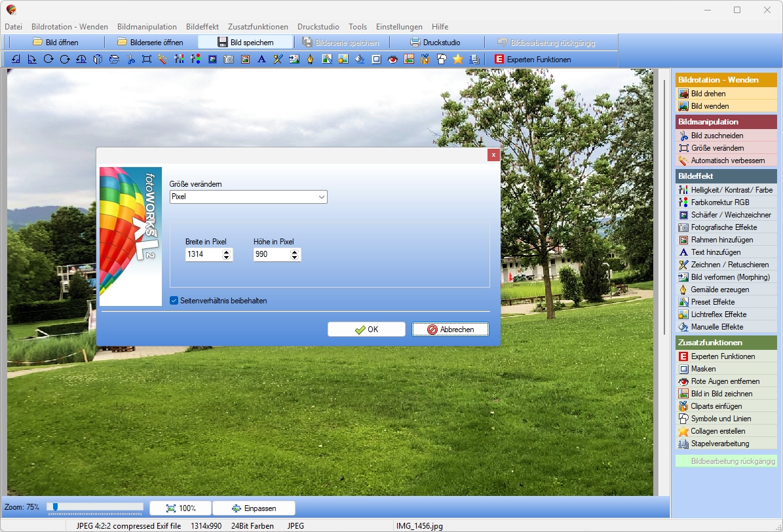Open Experten Funktionen from the toolbar
This screenshot has height=532, width=783.
click(532, 60)
